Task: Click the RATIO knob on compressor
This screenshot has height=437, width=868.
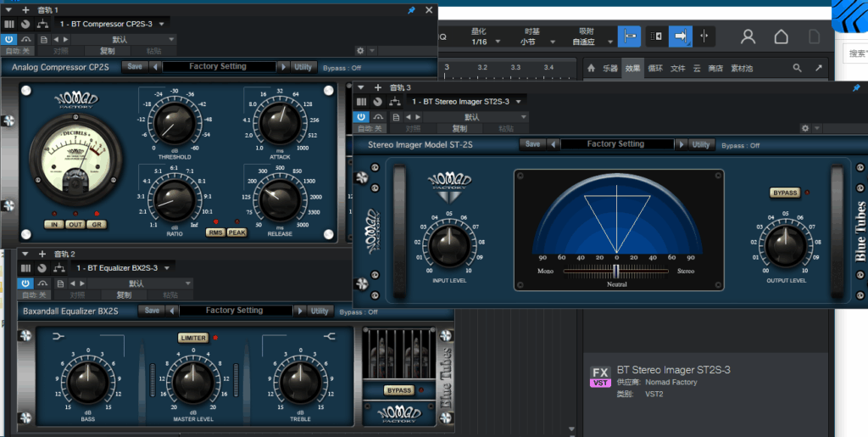Action: 175,200
